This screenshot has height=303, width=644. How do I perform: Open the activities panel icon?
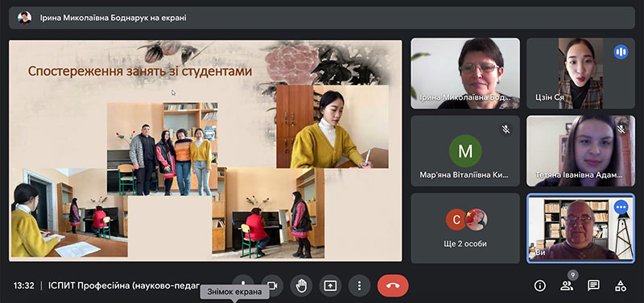pyautogui.click(x=620, y=286)
